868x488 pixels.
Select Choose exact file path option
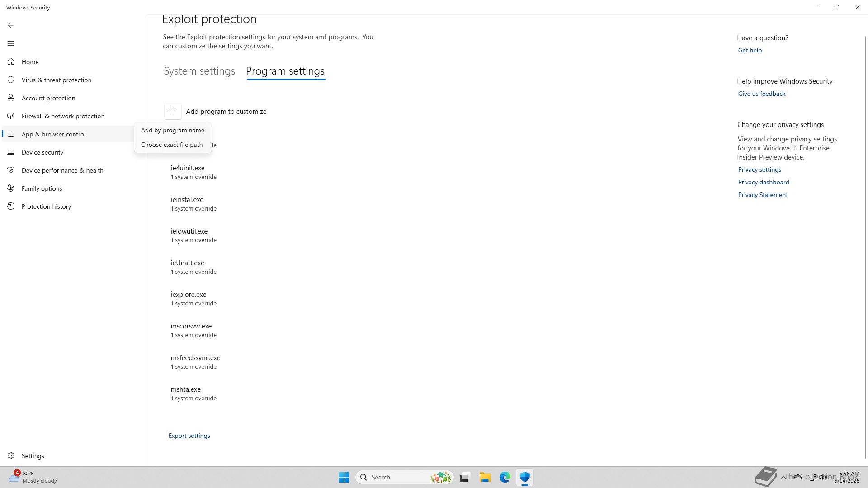point(171,145)
